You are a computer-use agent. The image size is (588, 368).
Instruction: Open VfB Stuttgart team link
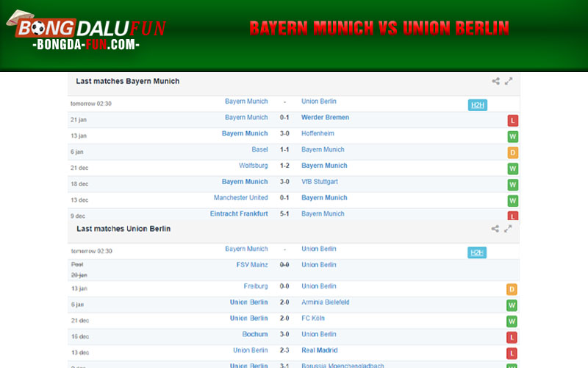click(320, 182)
